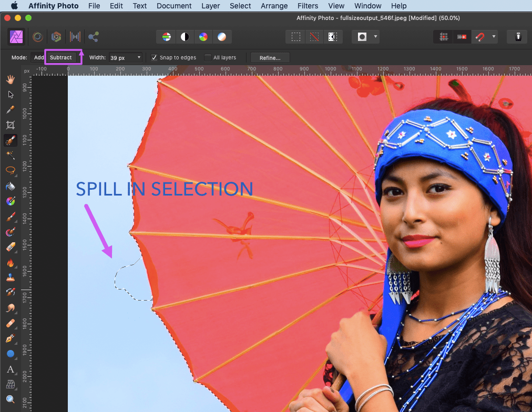Screen dimensions: 532x412
Task: Select the View hand tool
Action: [11, 79]
